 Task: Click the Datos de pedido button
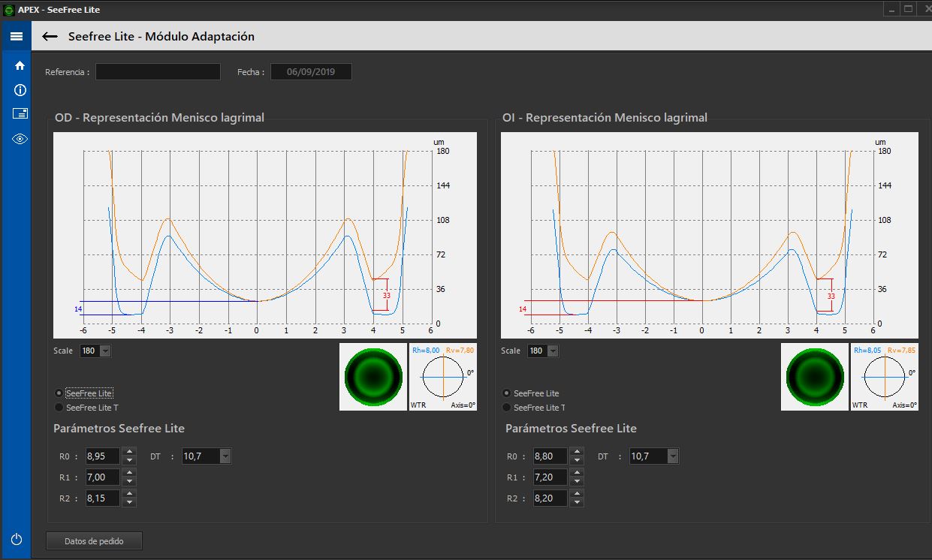[94, 540]
